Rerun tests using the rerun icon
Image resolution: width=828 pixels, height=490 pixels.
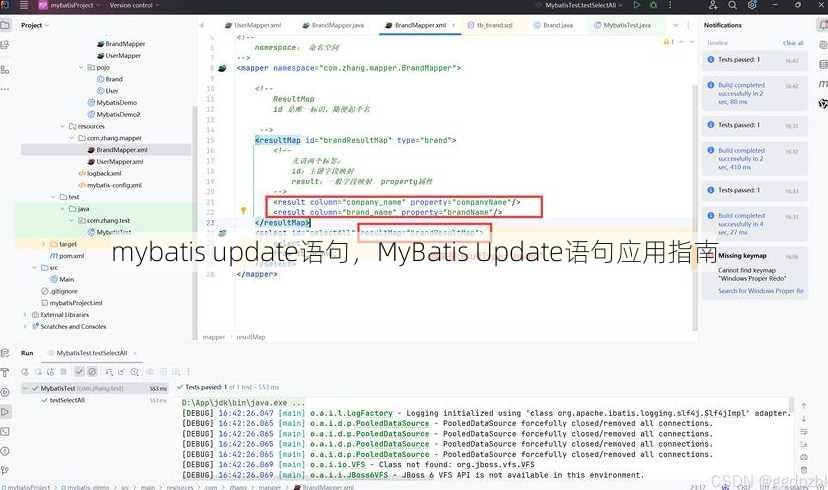pyautogui.click(x=25, y=372)
